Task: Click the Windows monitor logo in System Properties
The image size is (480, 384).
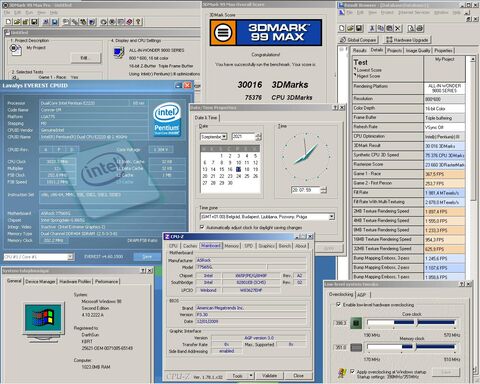Action: pyautogui.click(x=44, y=323)
